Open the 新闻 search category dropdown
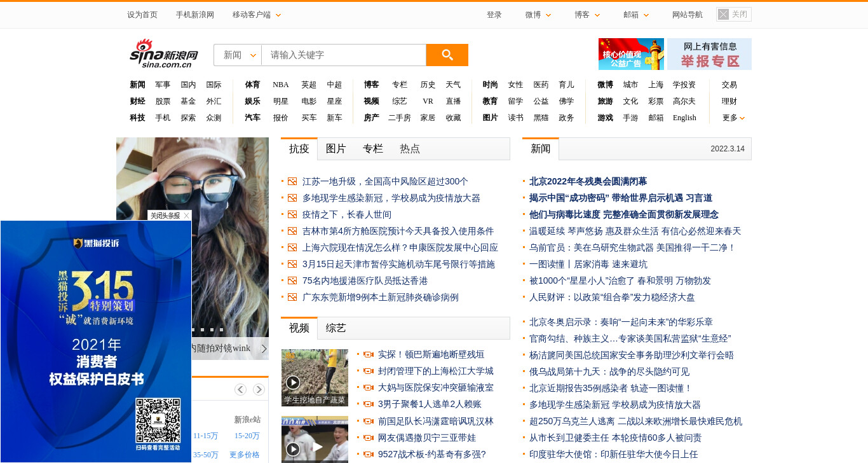 click(x=238, y=55)
